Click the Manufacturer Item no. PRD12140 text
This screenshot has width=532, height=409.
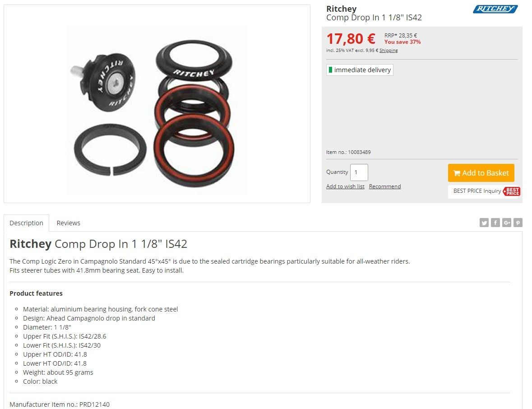(60, 404)
